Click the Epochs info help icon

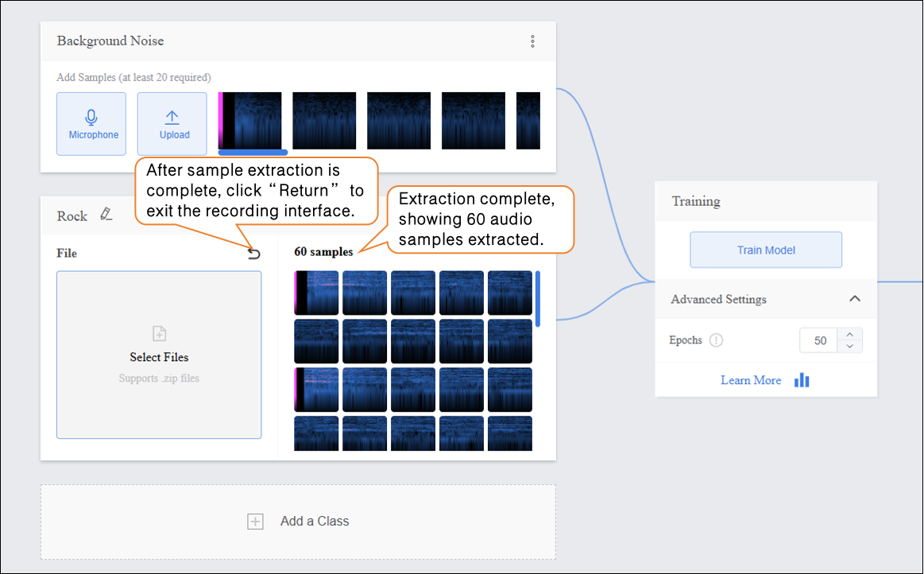716,340
